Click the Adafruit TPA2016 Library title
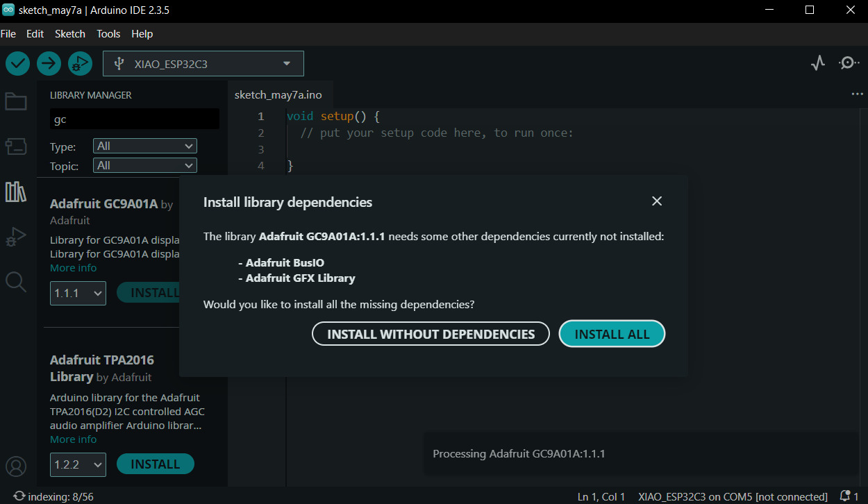 click(x=102, y=368)
